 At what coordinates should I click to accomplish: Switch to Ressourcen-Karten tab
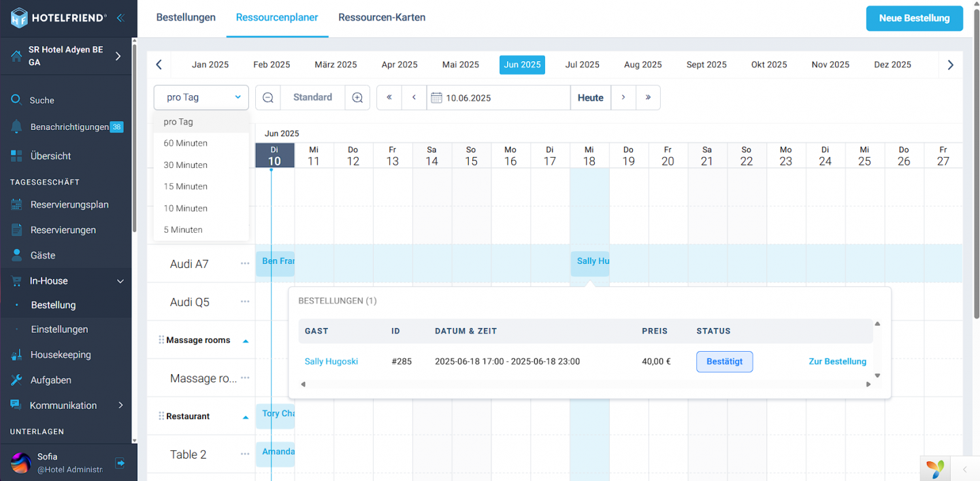point(382,18)
